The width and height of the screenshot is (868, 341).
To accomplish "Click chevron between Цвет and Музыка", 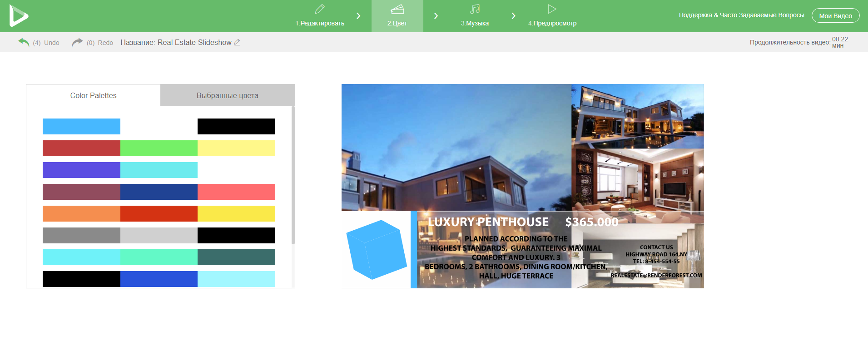I will pyautogui.click(x=436, y=16).
